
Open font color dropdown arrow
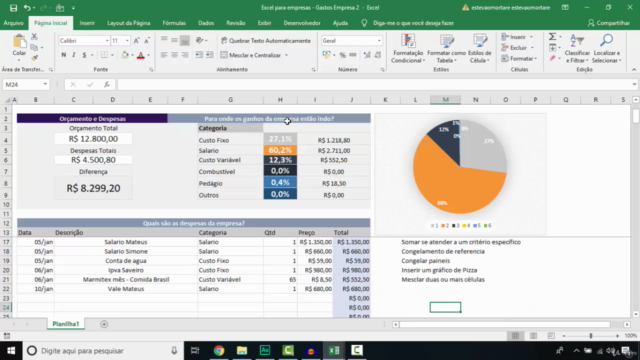[x=149, y=55]
